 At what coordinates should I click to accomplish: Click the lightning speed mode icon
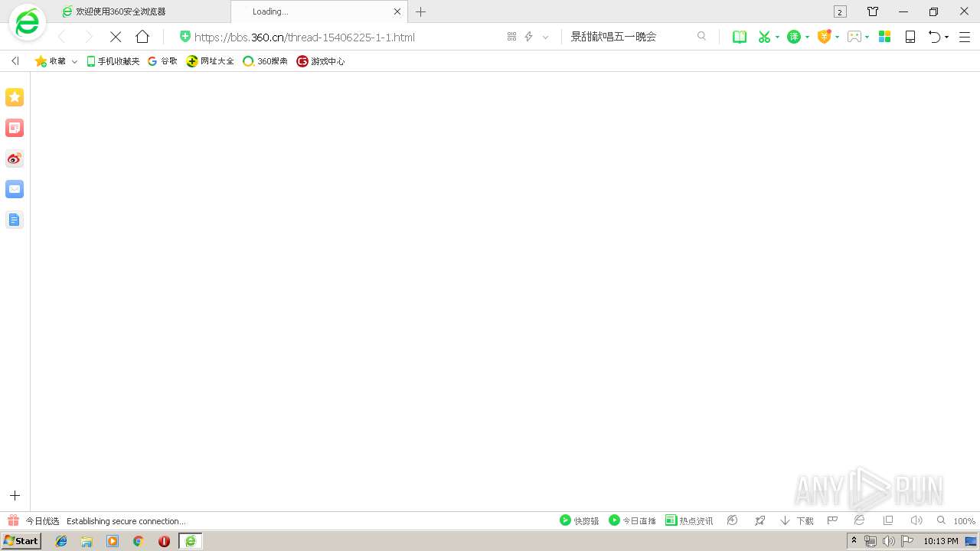(528, 37)
